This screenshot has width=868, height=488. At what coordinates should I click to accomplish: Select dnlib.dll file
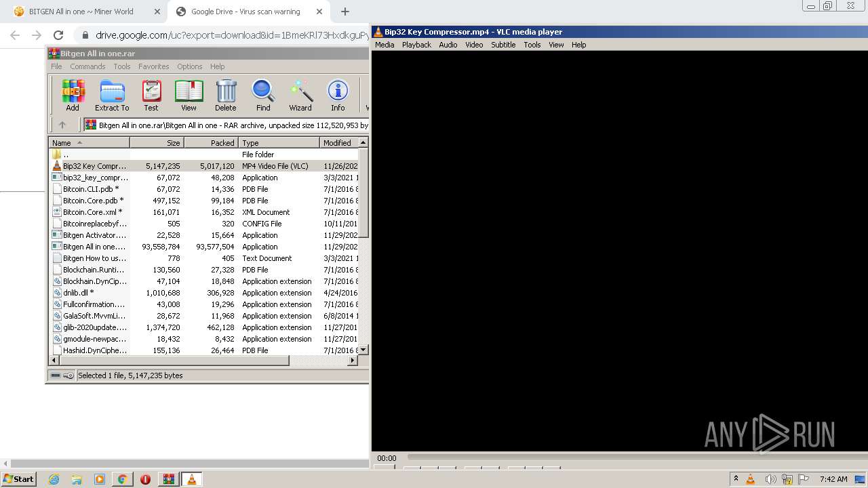click(x=203, y=293)
